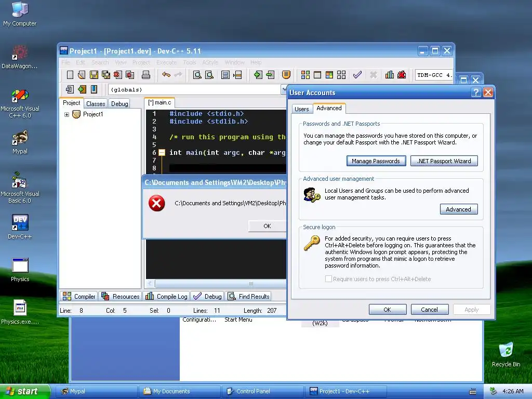Click the editor horizontal scrollbar thumb
The width and height of the screenshot is (532, 399).
coord(220,284)
